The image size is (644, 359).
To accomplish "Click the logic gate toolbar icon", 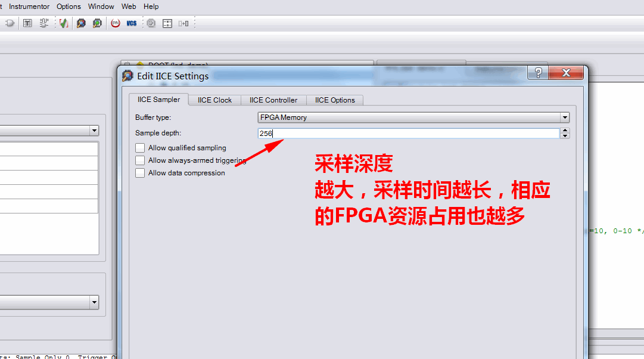I will pos(10,23).
